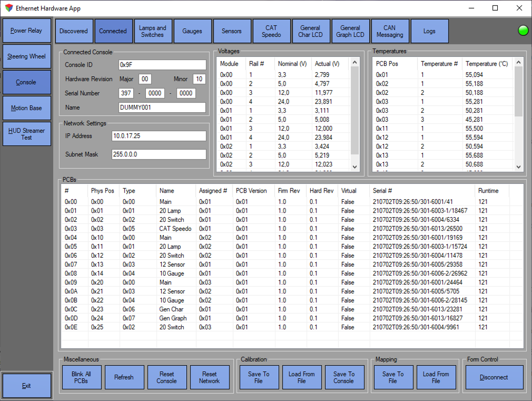Select Power Relay in the sidebar
This screenshot has height=401, width=532.
click(x=26, y=31)
